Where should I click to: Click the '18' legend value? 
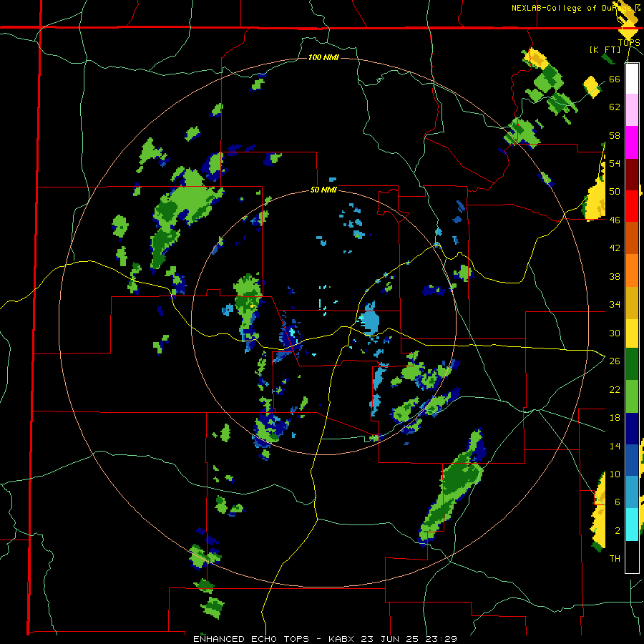click(615, 418)
